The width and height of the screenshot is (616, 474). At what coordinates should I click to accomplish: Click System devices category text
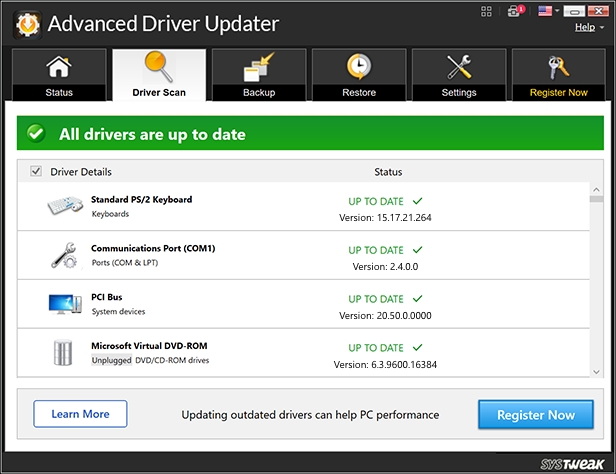coord(118,311)
